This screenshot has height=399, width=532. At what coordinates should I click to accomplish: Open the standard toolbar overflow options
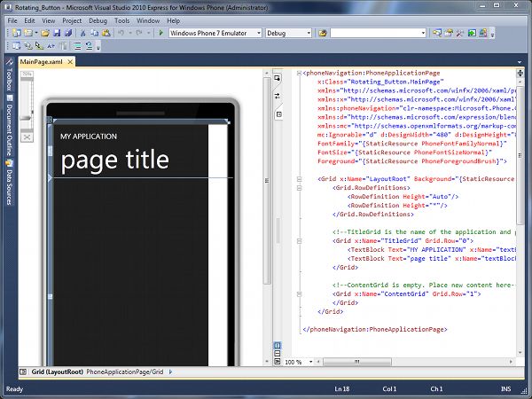(492, 34)
